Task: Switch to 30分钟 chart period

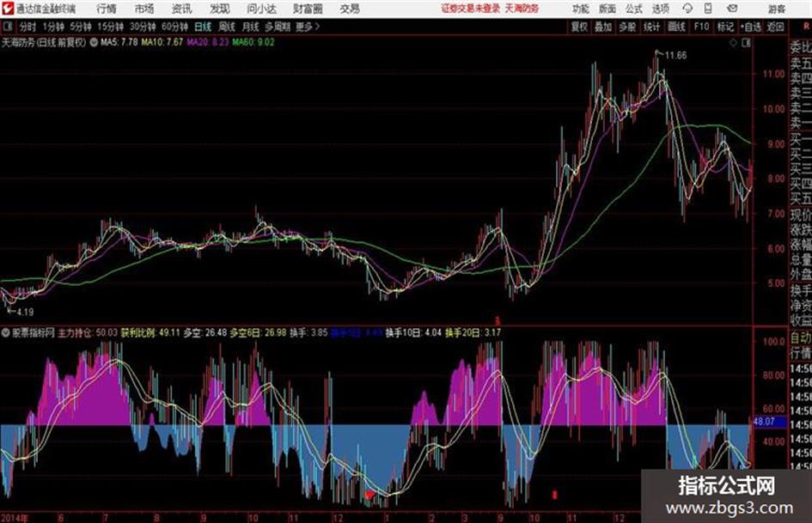Action: click(x=143, y=27)
